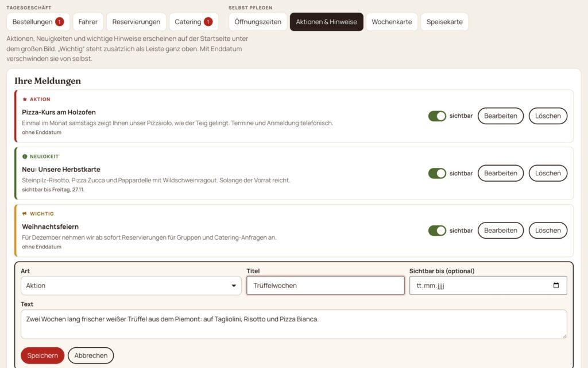Click the star icon beside AKTION label
588x368 pixels.
(25, 99)
